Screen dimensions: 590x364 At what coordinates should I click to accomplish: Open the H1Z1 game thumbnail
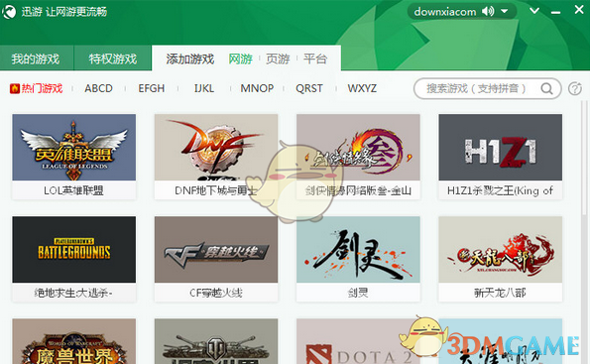501,147
